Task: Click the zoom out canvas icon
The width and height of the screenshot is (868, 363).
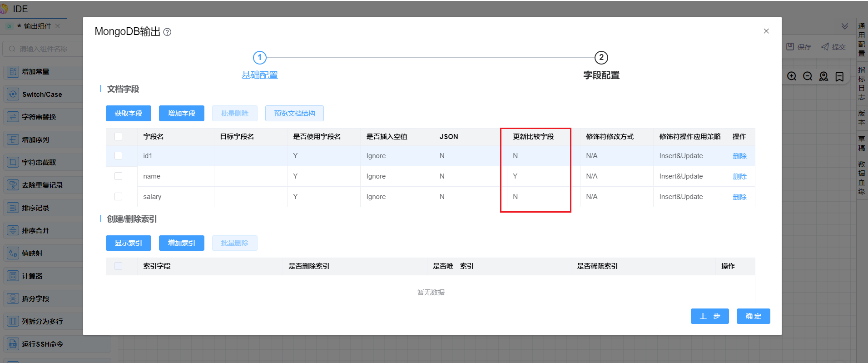Action: (808, 76)
